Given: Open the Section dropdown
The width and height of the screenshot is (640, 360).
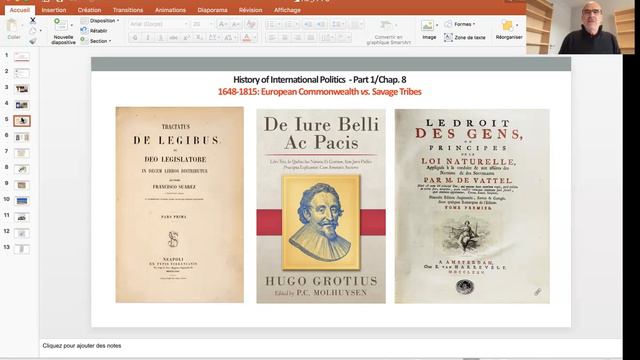Looking at the screenshot, I should click(x=96, y=41).
